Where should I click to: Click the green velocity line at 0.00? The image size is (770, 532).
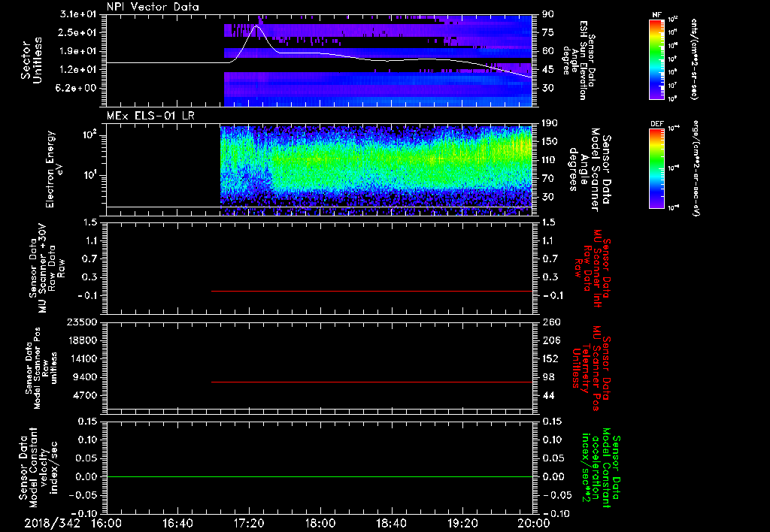[320, 476]
